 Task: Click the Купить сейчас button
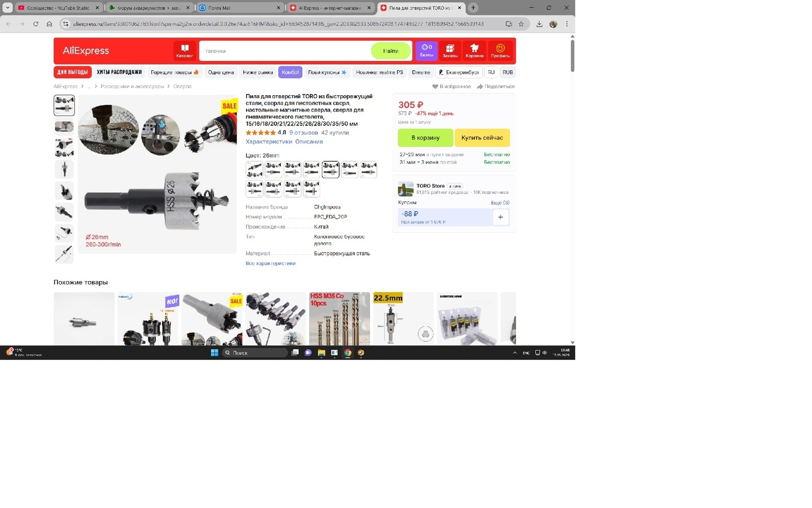[x=482, y=138]
